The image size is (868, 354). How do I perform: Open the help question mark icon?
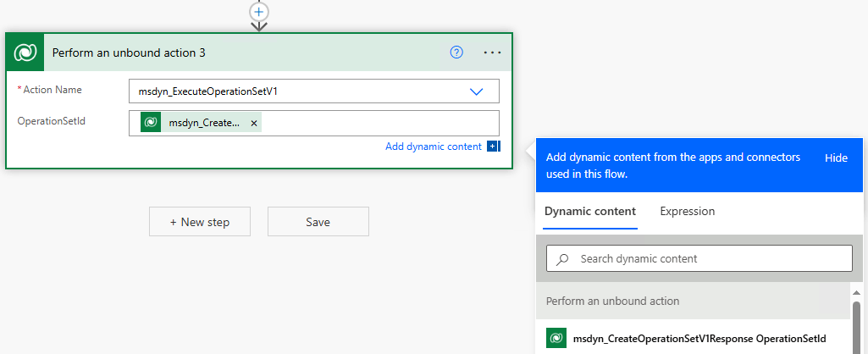point(456,52)
